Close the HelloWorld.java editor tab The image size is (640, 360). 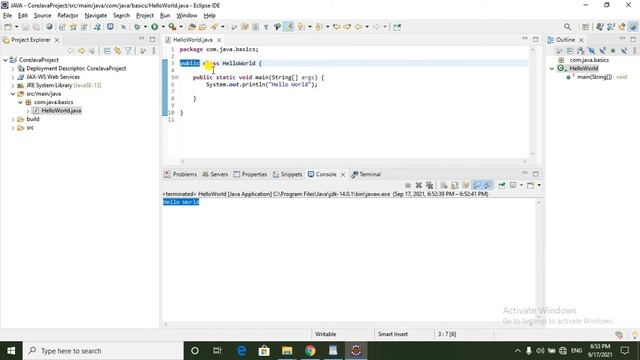(x=219, y=40)
